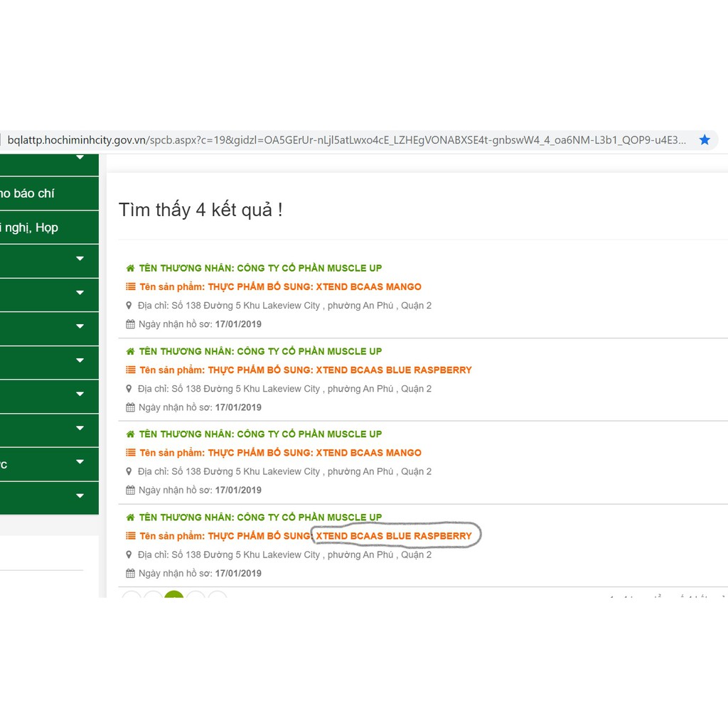The height and width of the screenshot is (728, 728).
Task: Expand the sidebar arrow directly below 'nghị, Họp'
Action: coord(80,259)
